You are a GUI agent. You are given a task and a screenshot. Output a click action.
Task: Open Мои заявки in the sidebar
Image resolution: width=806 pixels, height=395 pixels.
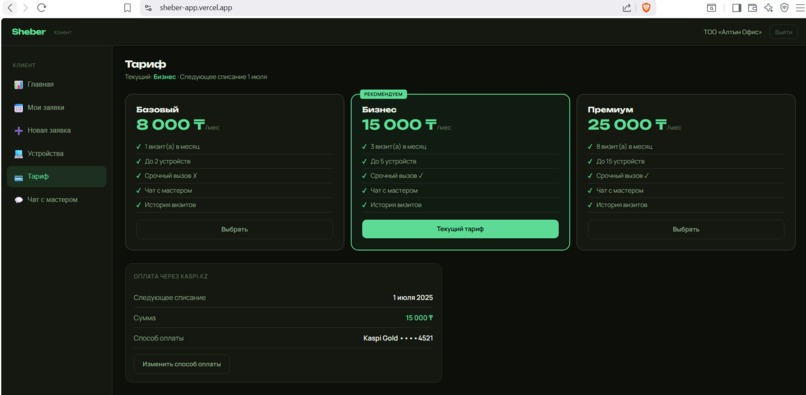coord(57,108)
